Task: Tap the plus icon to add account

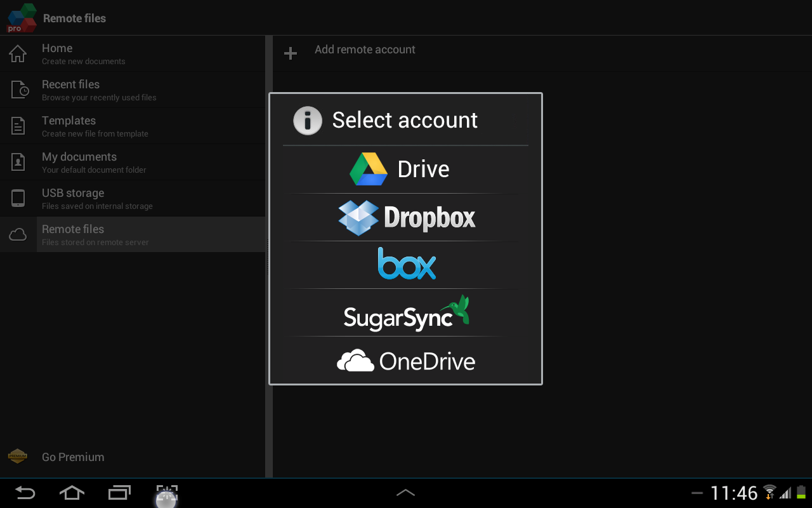Action: [291, 53]
